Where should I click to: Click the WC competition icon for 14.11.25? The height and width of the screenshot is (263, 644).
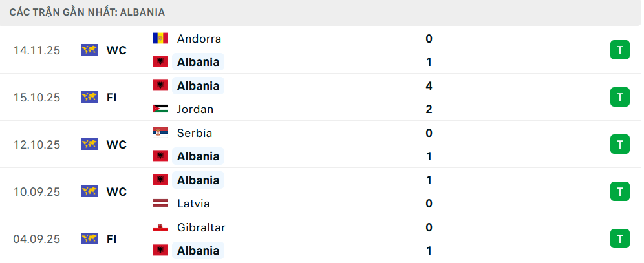pyautogui.click(x=89, y=50)
